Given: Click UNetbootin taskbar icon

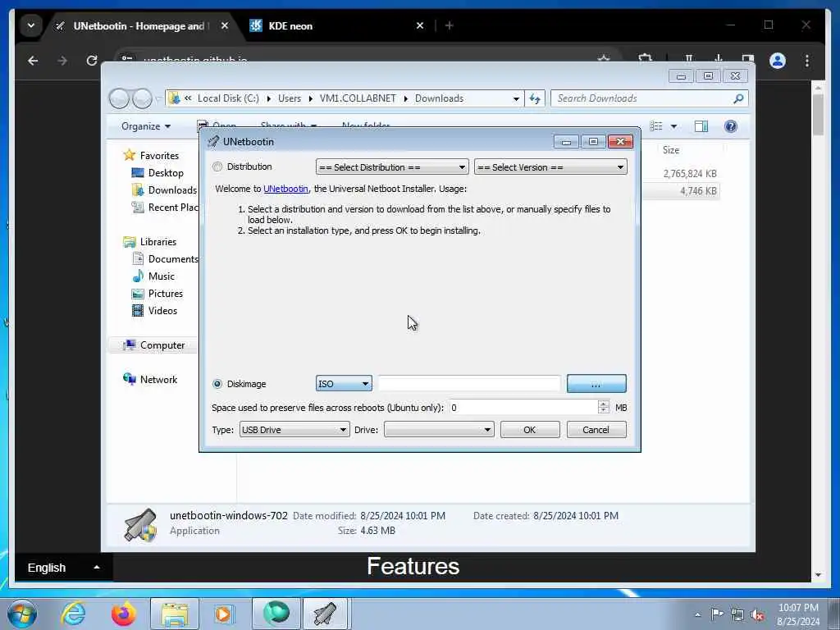Looking at the screenshot, I should click(x=325, y=614).
